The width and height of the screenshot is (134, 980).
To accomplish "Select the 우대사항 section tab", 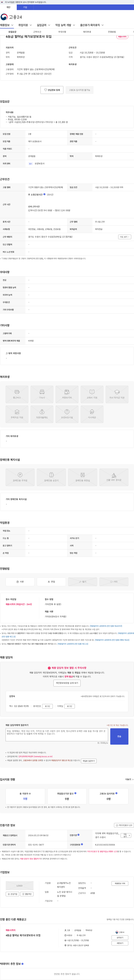I will point(62,32).
